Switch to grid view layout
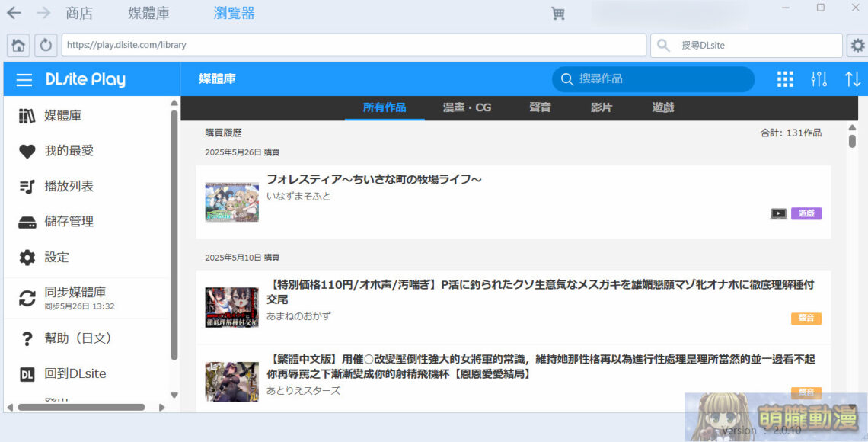This screenshot has height=442, width=868. [x=785, y=78]
